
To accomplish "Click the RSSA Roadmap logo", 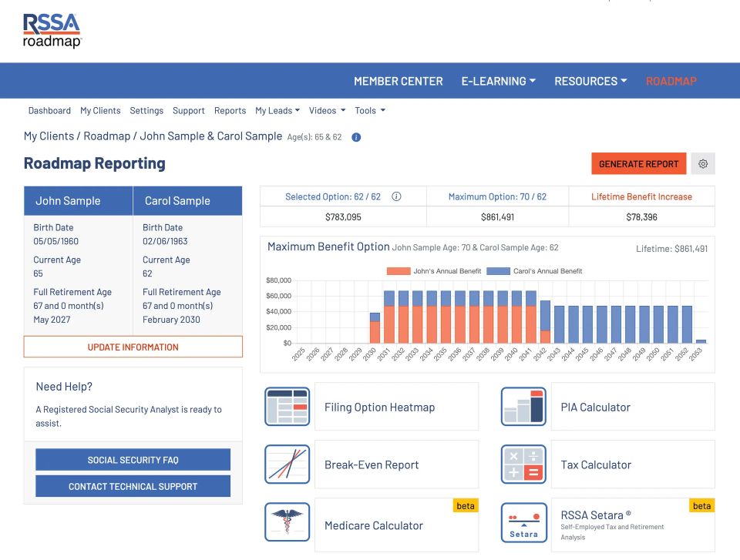I will tap(52, 31).
